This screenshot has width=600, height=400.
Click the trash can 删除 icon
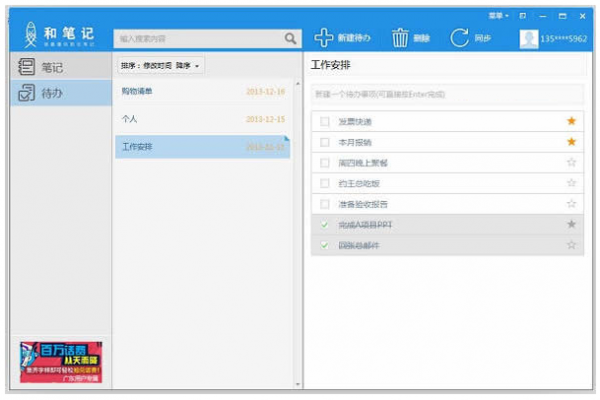click(400, 38)
